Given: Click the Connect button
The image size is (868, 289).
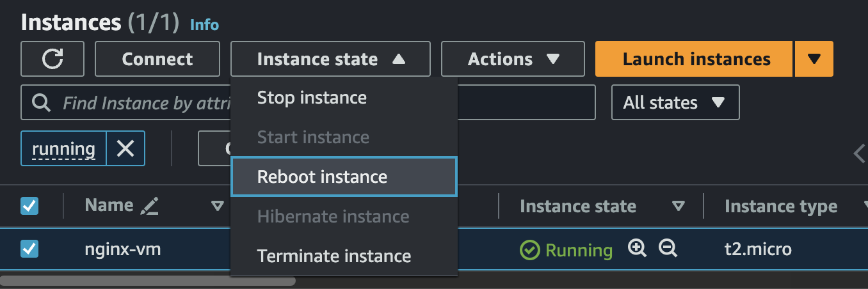Looking at the screenshot, I should (x=157, y=59).
